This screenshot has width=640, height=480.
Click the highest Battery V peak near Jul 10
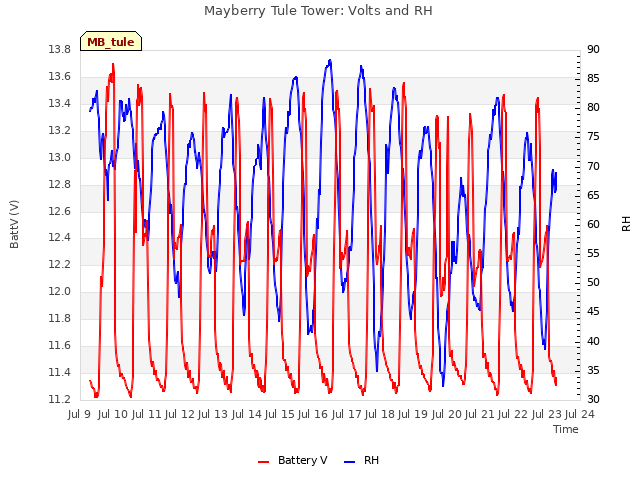pos(113,64)
